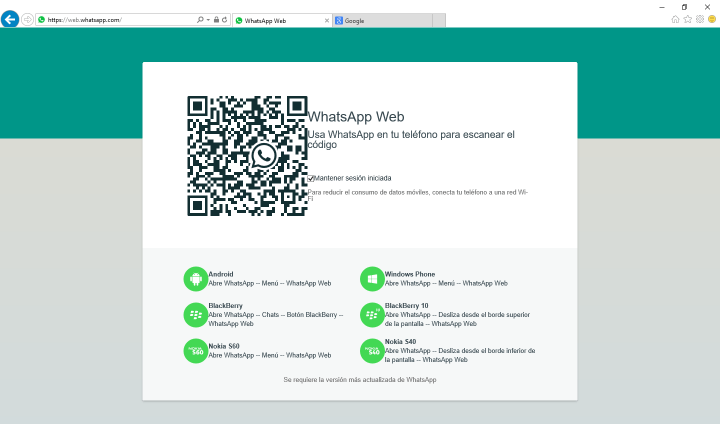Screen dimensions: 720x424
Task: Click the Nokia S40 heading text
Action: pos(400,342)
